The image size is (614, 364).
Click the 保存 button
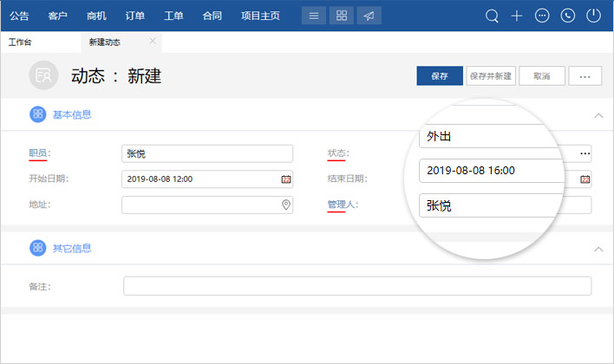point(440,76)
